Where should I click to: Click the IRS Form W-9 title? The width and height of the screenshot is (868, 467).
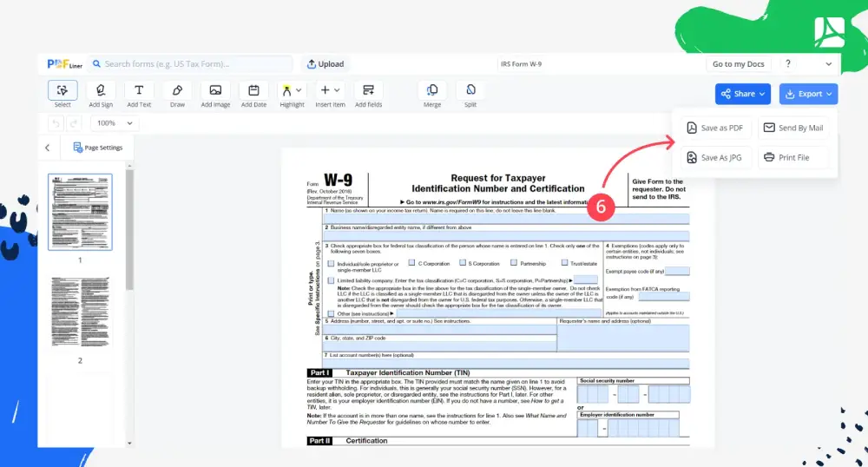click(521, 64)
